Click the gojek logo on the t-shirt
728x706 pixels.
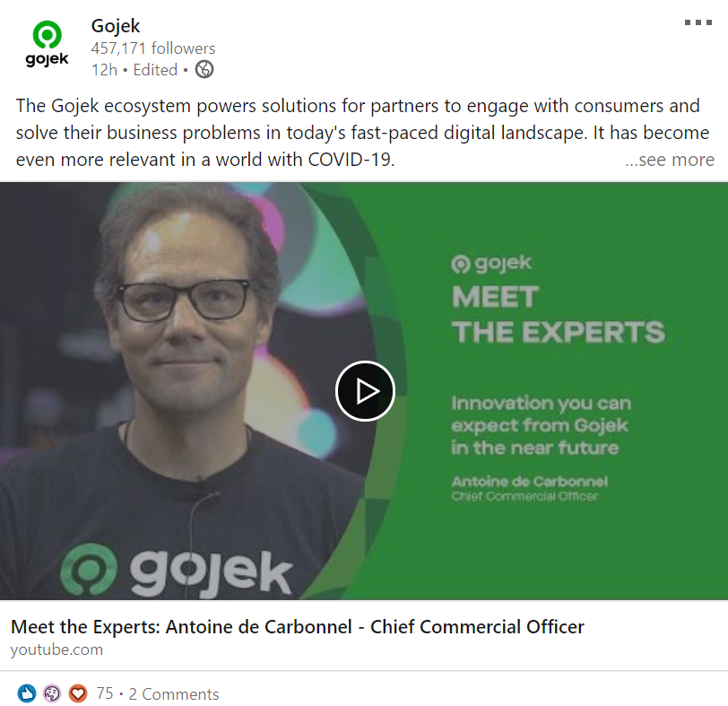[x=177, y=570]
